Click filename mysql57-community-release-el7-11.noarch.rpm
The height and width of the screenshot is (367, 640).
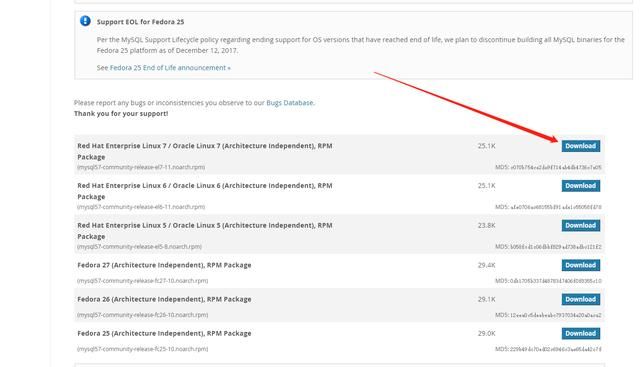[x=141, y=167]
